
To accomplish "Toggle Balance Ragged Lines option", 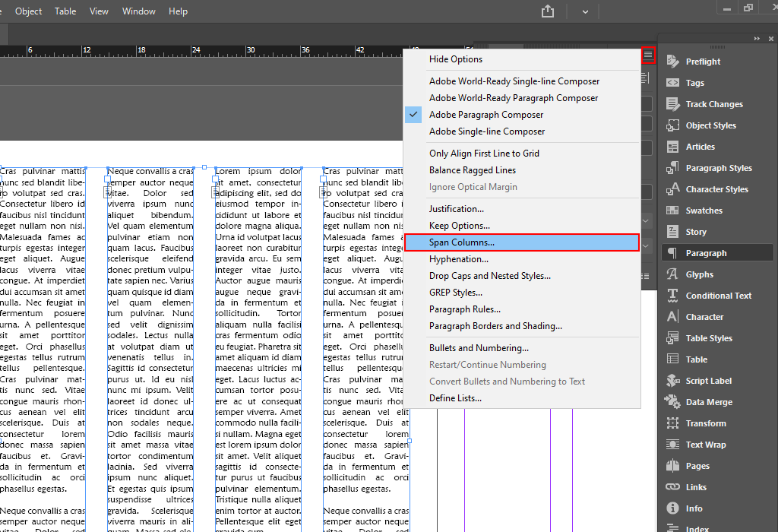I will click(x=472, y=170).
